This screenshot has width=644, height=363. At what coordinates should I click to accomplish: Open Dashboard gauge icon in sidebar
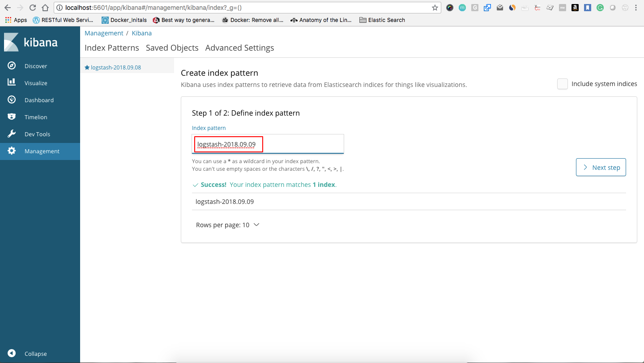tap(12, 99)
